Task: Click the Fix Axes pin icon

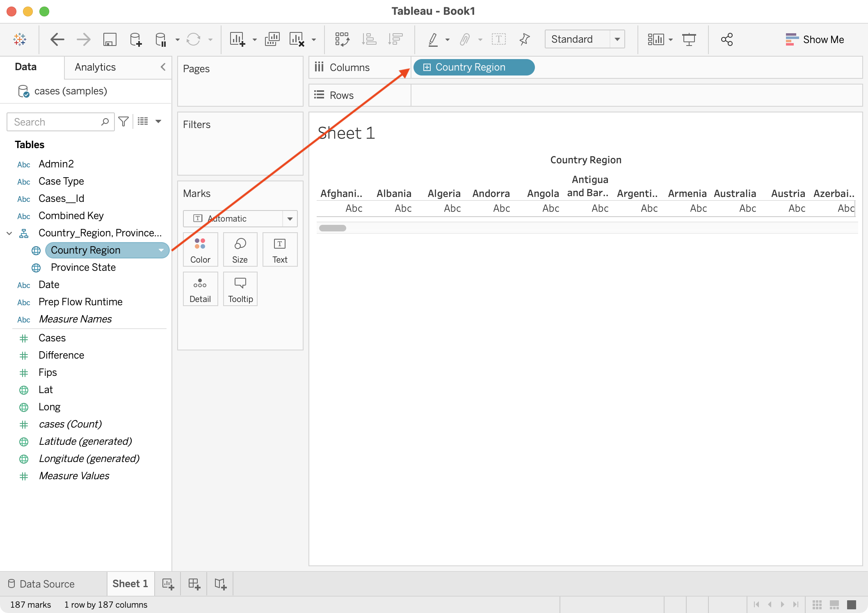Action: (524, 39)
